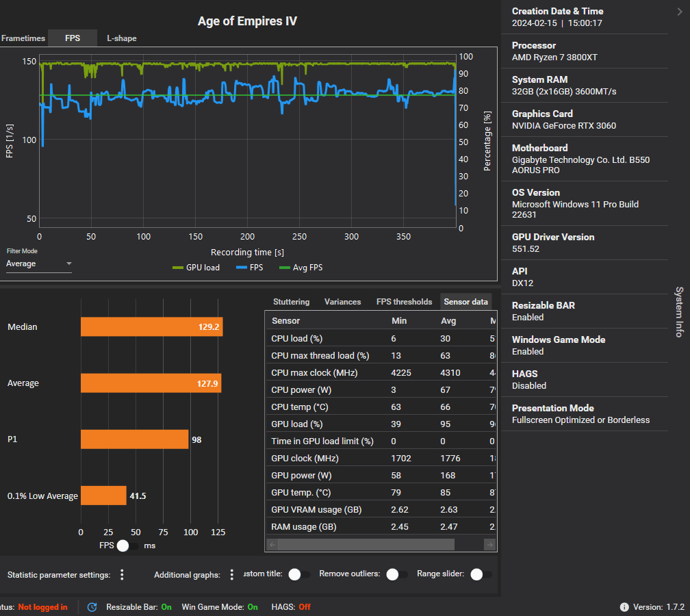Collapse the System Info panel chevron
Screen dimensions: 690x616
(x=680, y=12)
